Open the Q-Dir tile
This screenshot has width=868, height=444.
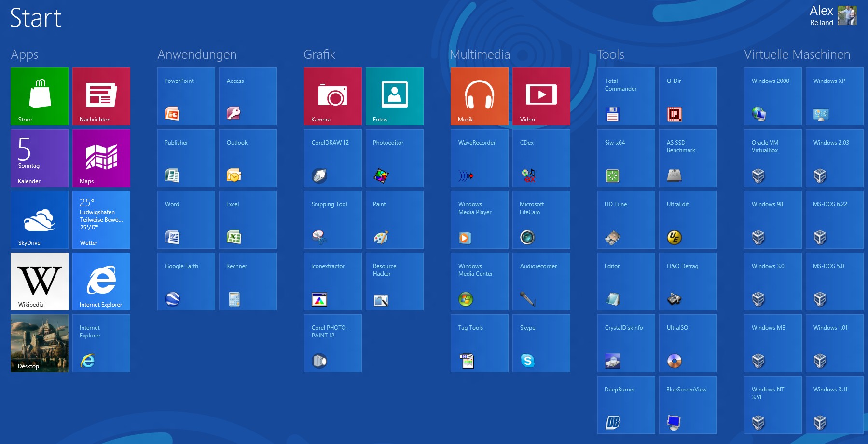(x=688, y=96)
